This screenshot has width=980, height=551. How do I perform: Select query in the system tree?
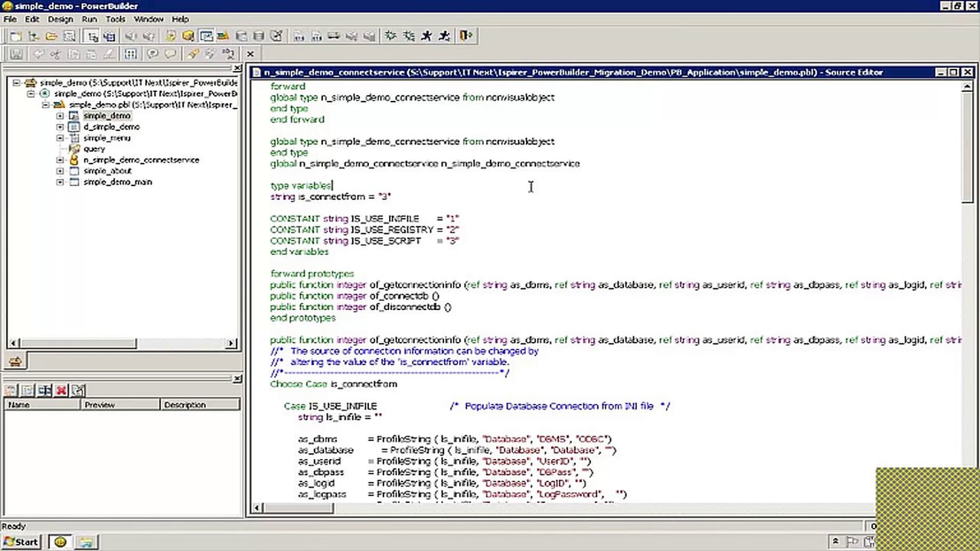point(94,149)
